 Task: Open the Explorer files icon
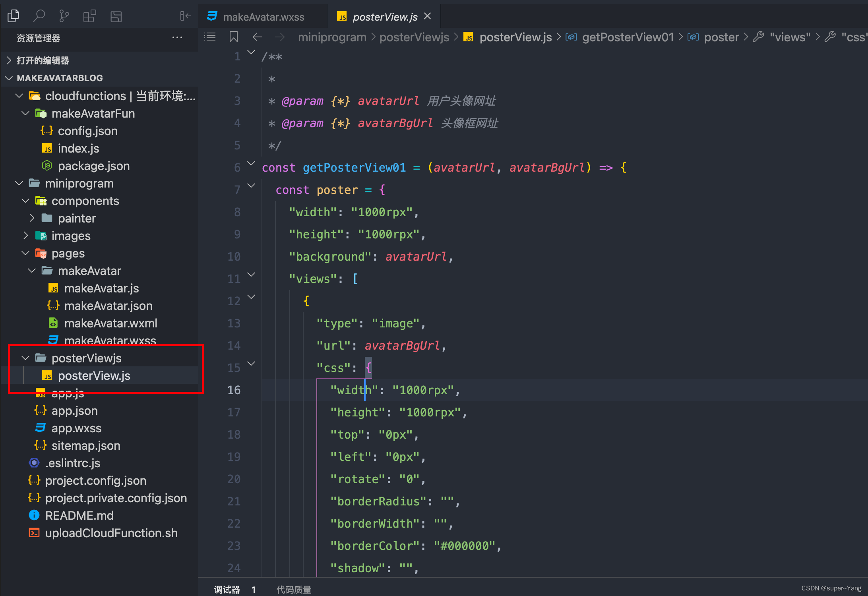click(13, 16)
